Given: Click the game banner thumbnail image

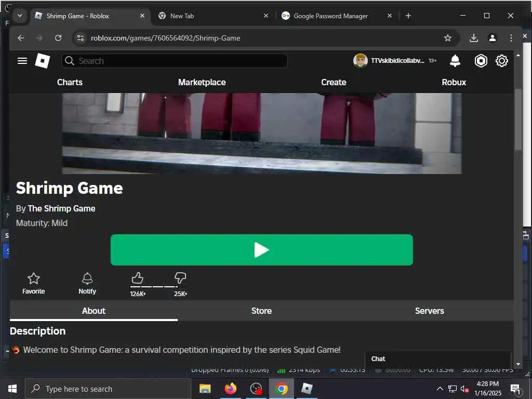Looking at the screenshot, I should tap(262, 134).
